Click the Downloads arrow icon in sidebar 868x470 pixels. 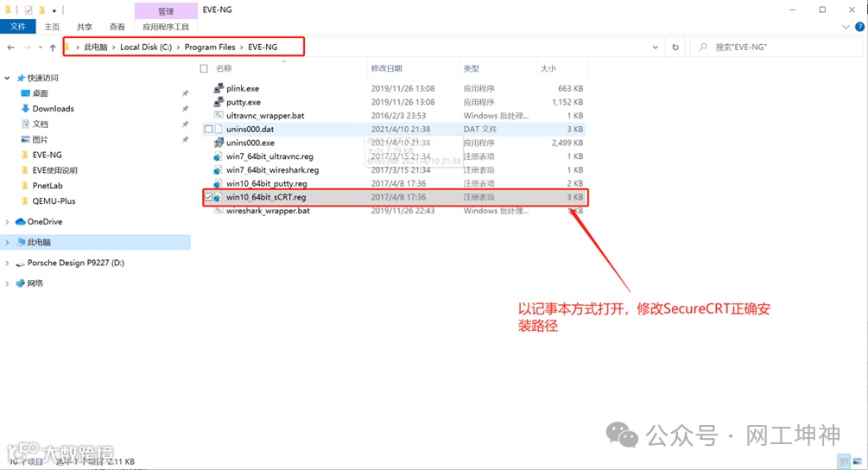25,109
